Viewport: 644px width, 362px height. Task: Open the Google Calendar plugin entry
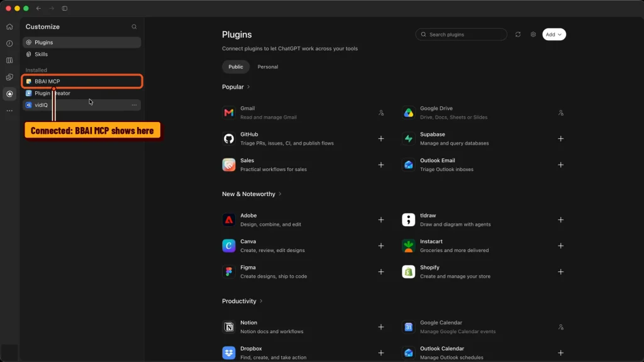pos(484,327)
